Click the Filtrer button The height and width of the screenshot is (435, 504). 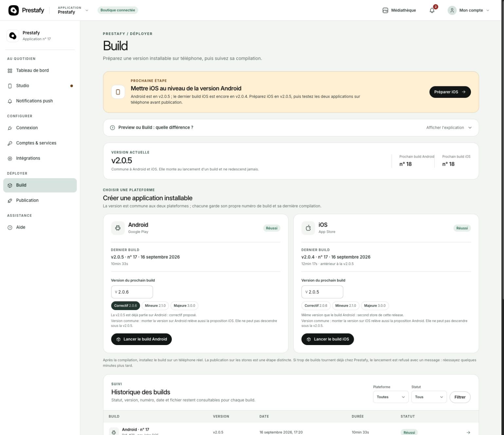pos(460,397)
